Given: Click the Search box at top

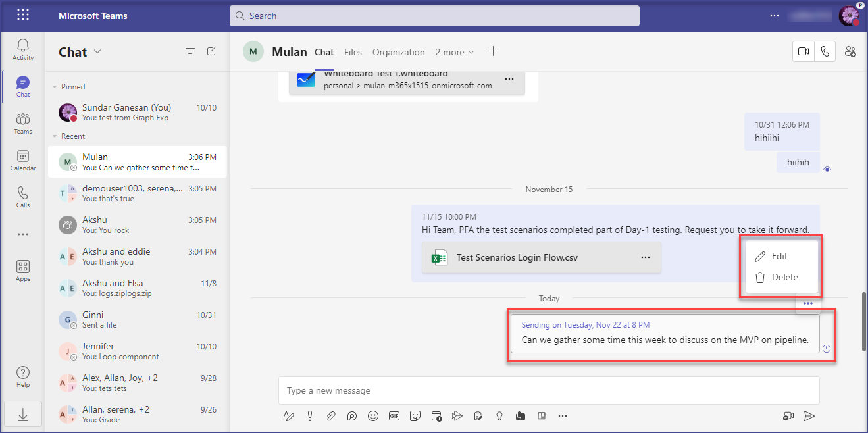Looking at the screenshot, I should point(434,16).
